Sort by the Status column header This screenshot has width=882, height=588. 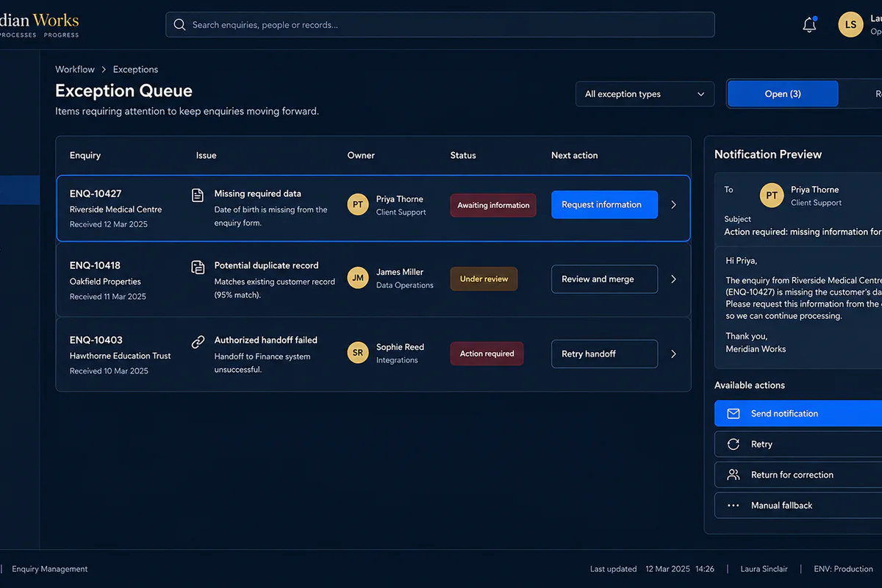click(x=463, y=155)
